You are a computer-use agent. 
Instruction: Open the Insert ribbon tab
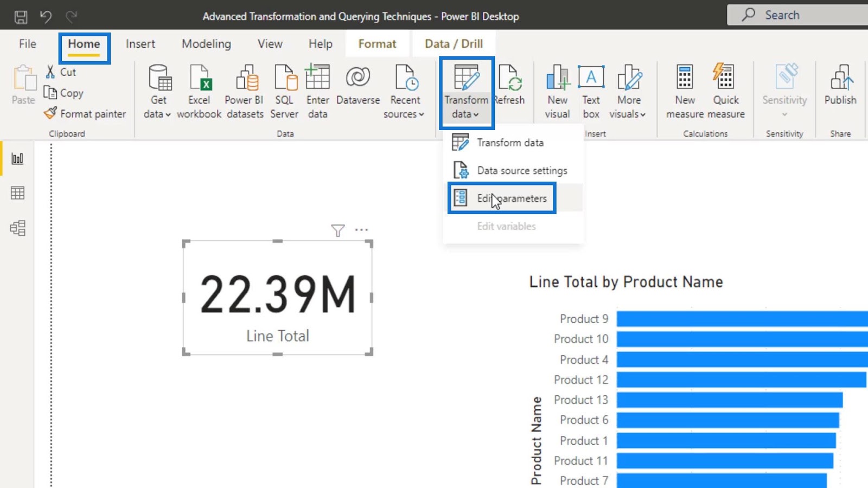point(140,44)
